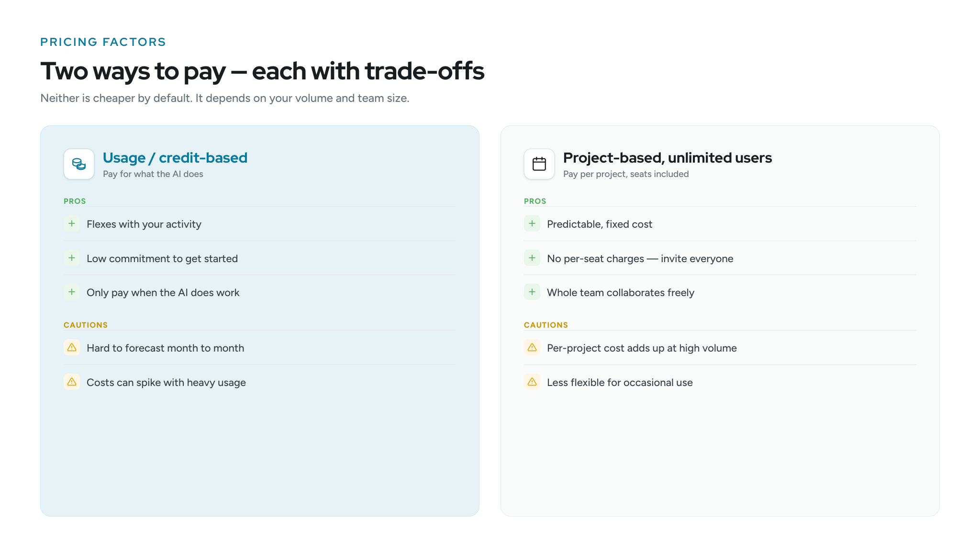Click the plus icon beside Low commitment to get started
The width and height of the screenshot is (980, 551).
[72, 258]
